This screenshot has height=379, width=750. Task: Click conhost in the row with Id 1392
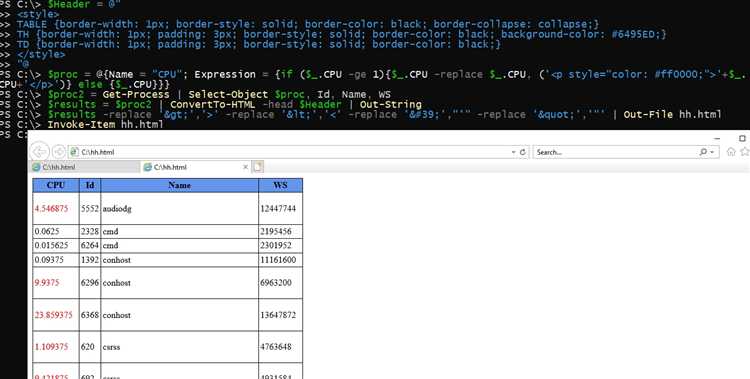click(x=116, y=260)
